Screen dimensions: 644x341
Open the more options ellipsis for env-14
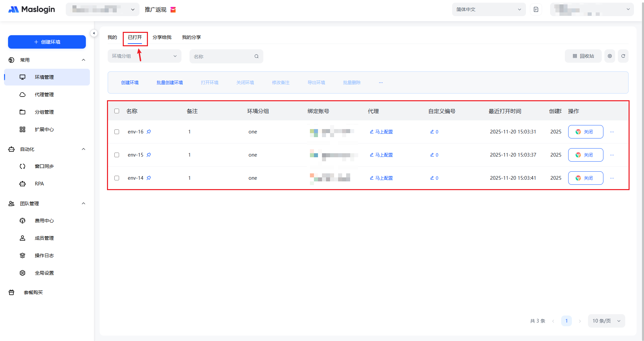point(612,178)
